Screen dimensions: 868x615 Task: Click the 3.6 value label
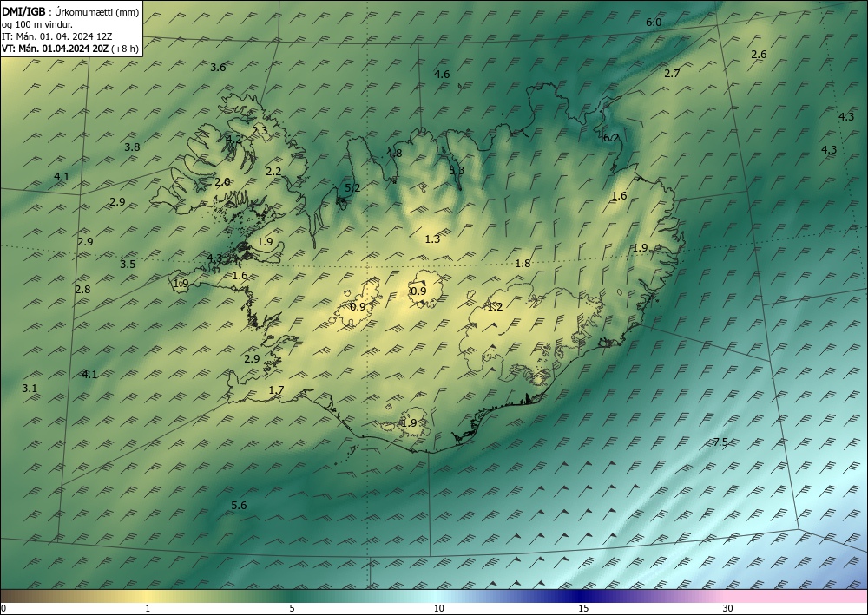click(x=218, y=68)
